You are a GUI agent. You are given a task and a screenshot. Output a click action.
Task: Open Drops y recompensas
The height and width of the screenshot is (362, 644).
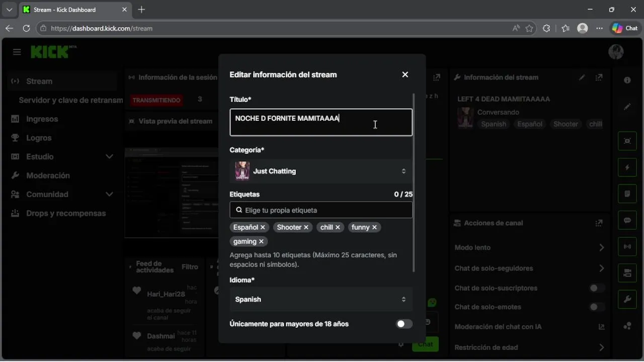66,213
